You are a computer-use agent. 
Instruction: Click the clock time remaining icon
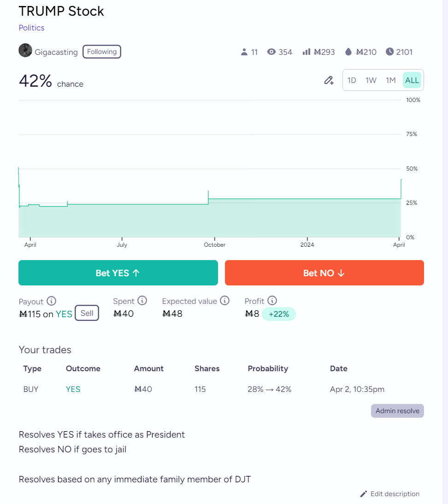(389, 52)
